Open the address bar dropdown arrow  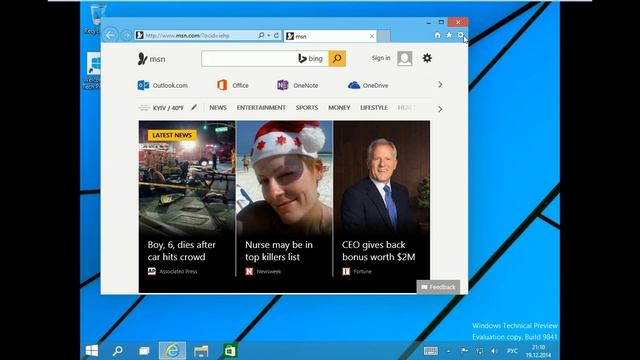click(x=269, y=36)
